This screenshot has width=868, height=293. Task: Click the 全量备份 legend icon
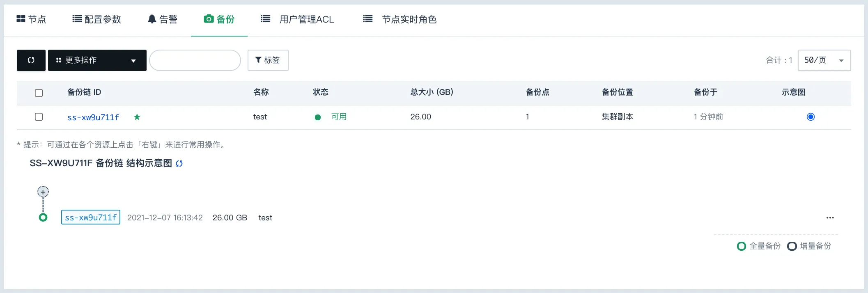click(x=742, y=246)
